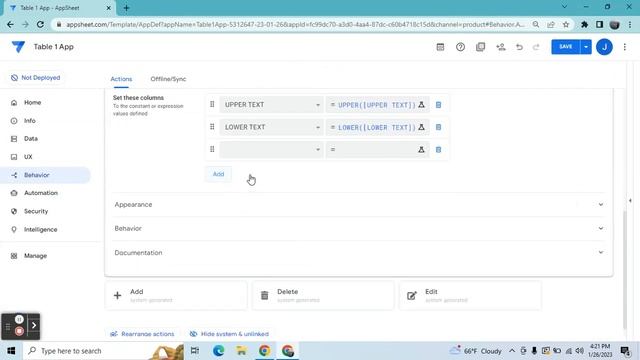This screenshot has height=360, width=640.
Task: Delete the LOWER TEXT column assignment
Action: 438,127
